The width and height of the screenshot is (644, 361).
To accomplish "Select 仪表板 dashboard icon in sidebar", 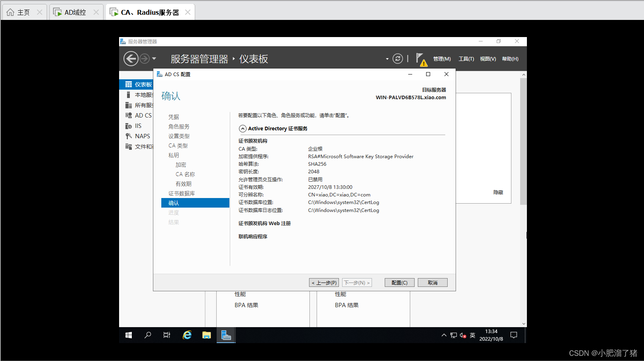I will point(129,84).
